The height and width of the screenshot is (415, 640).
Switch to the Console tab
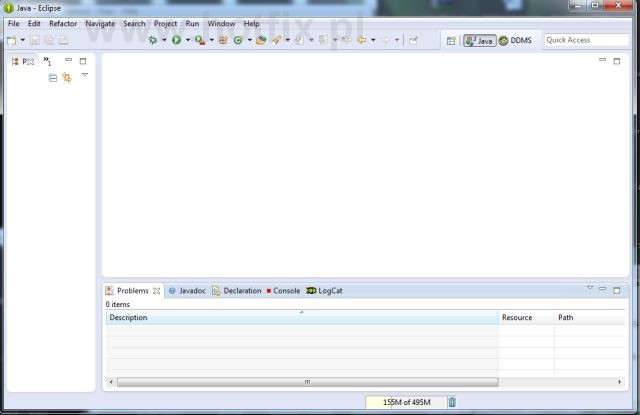283,291
